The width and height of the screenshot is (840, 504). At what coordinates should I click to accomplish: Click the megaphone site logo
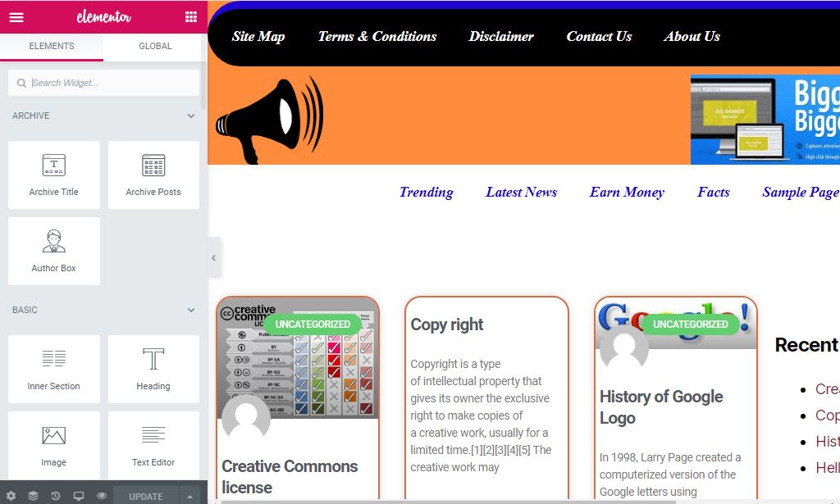click(269, 120)
